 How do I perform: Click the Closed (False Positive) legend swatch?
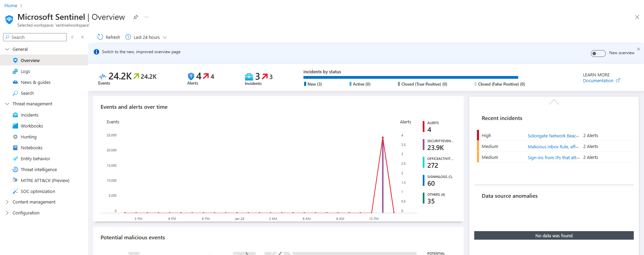(476, 84)
